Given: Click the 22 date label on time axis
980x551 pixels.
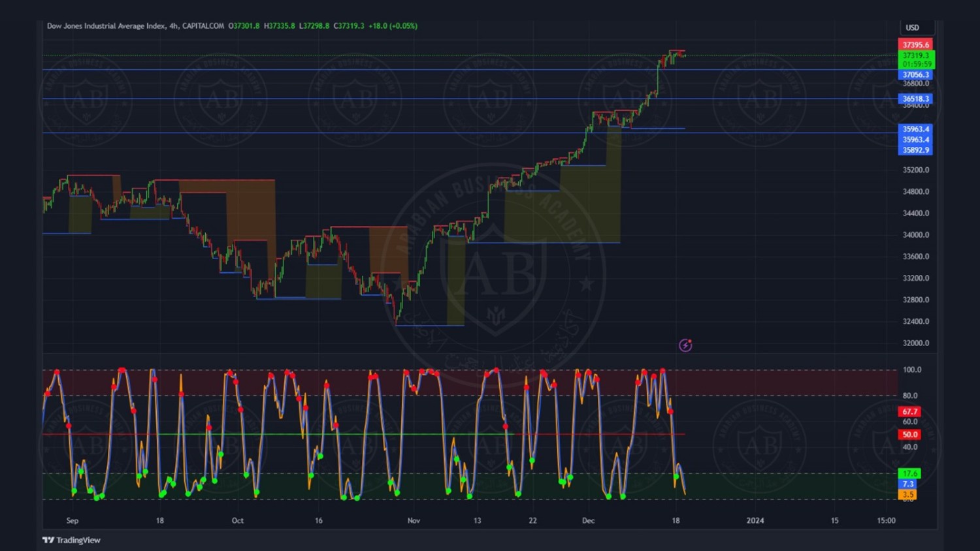Looking at the screenshot, I should [532, 520].
